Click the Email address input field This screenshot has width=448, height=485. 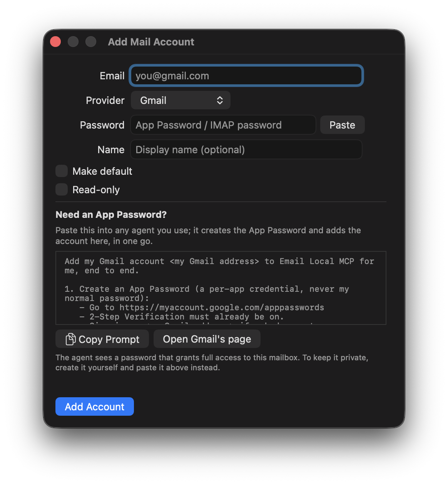tap(246, 75)
